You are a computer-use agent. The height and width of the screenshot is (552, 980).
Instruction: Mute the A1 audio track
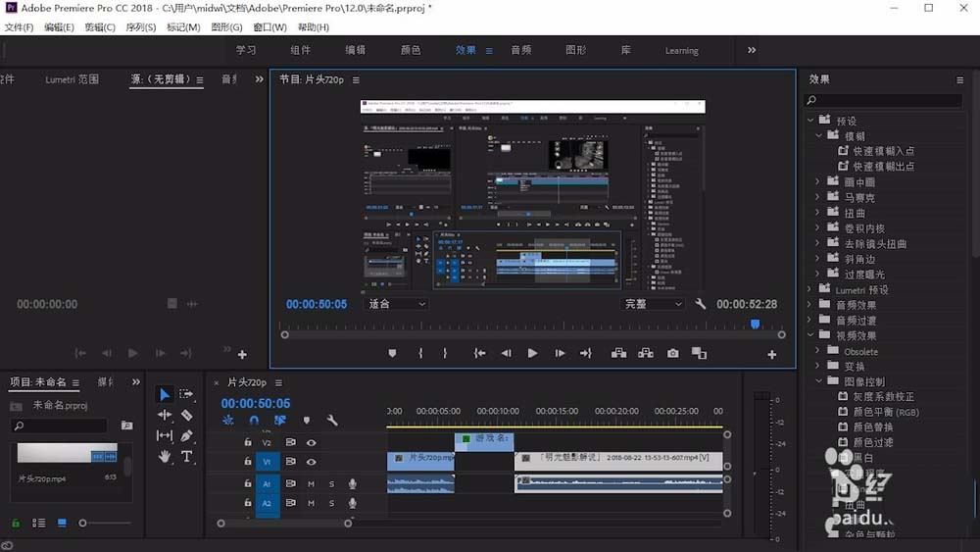click(311, 484)
